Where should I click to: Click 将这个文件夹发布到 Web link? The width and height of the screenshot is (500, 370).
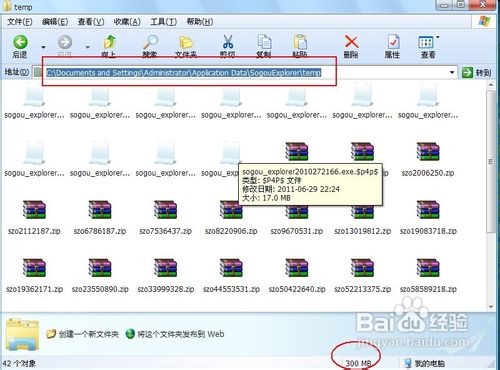pos(175,334)
